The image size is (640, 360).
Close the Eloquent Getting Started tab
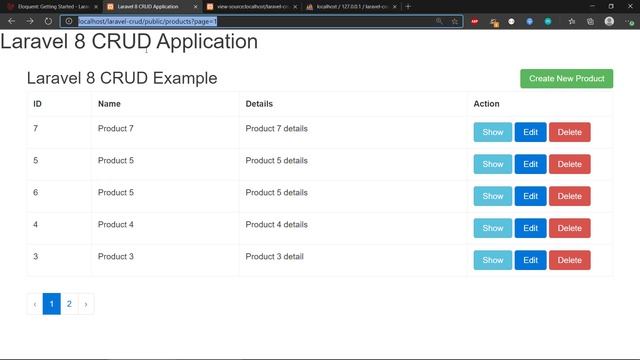(96, 7)
